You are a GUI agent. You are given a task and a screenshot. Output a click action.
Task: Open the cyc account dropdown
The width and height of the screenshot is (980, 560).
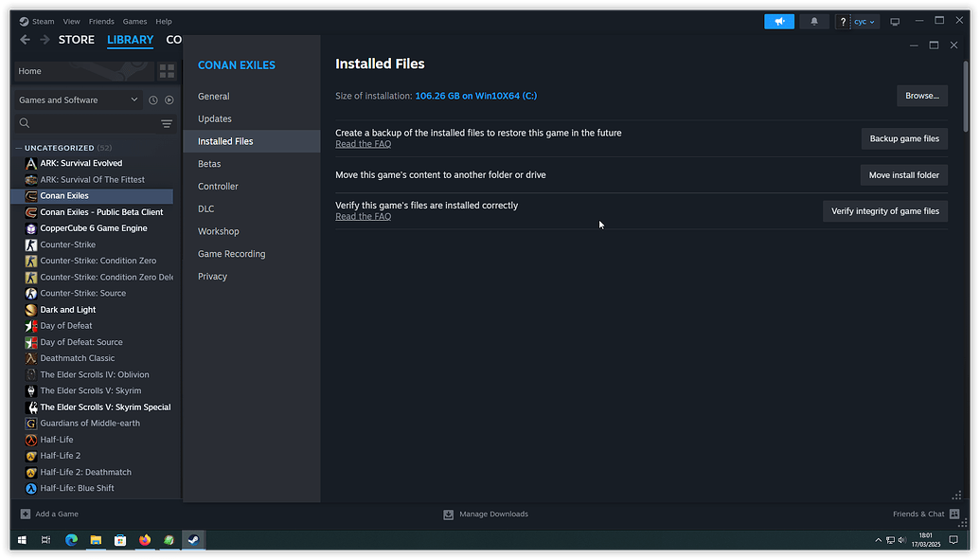[863, 20]
